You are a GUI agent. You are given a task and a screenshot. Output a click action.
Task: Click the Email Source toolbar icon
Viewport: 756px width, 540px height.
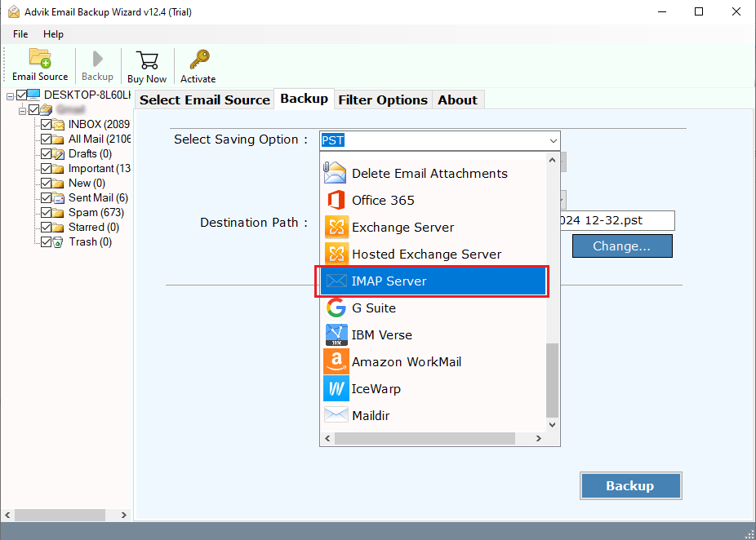(x=40, y=58)
